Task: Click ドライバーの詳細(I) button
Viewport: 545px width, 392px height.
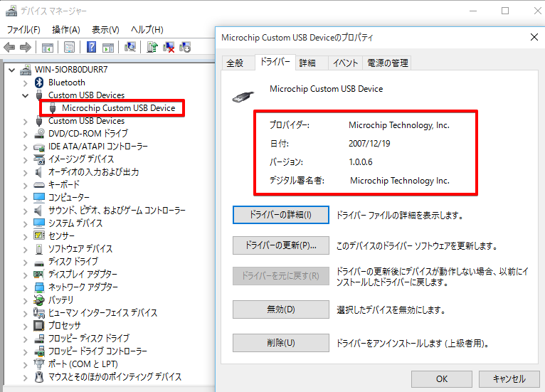Action: pyautogui.click(x=281, y=215)
